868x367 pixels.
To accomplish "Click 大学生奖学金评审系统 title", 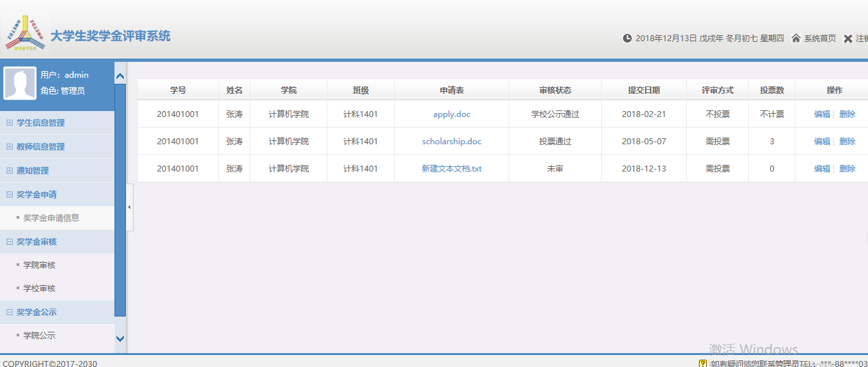I will pos(110,36).
